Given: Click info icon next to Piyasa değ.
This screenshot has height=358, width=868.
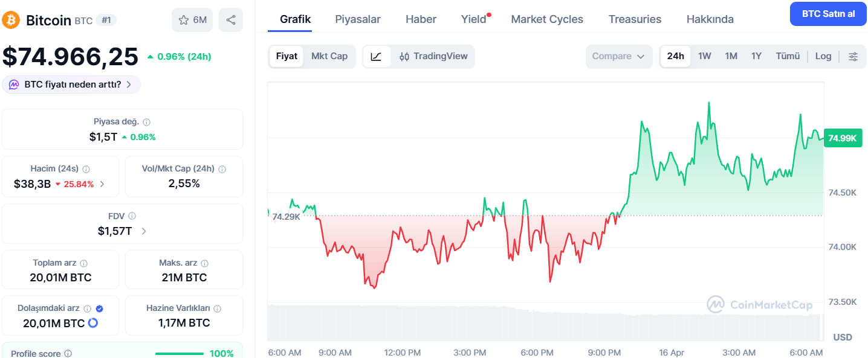Looking at the screenshot, I should coord(147,122).
